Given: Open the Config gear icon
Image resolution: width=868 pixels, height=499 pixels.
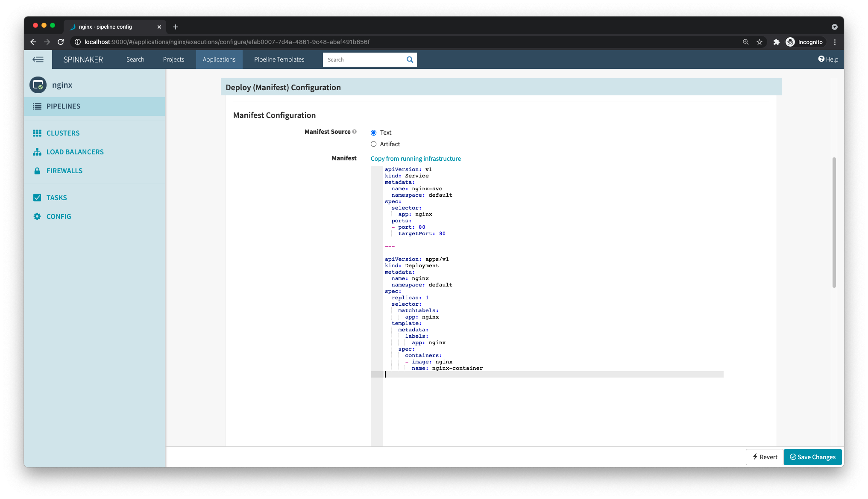Looking at the screenshot, I should point(37,216).
